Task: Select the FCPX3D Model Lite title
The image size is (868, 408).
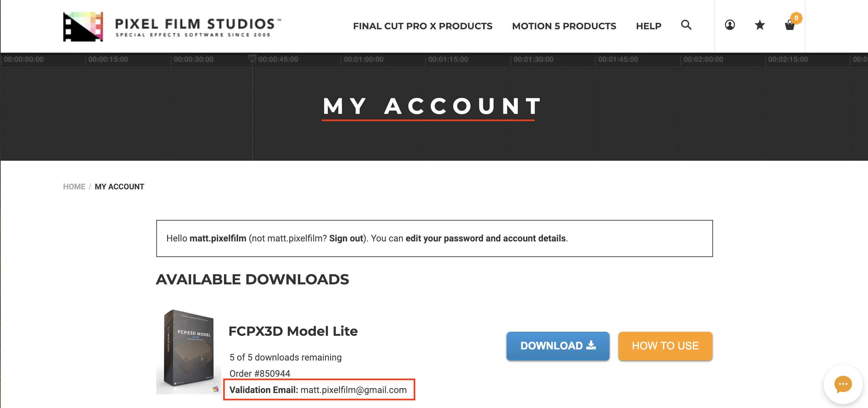Action: (x=293, y=331)
